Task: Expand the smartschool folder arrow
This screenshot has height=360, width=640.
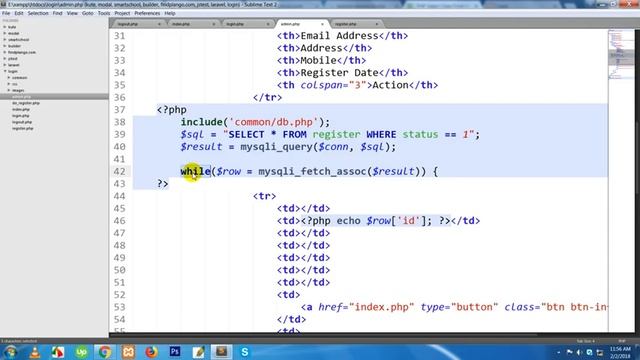Action: click(x=5, y=40)
